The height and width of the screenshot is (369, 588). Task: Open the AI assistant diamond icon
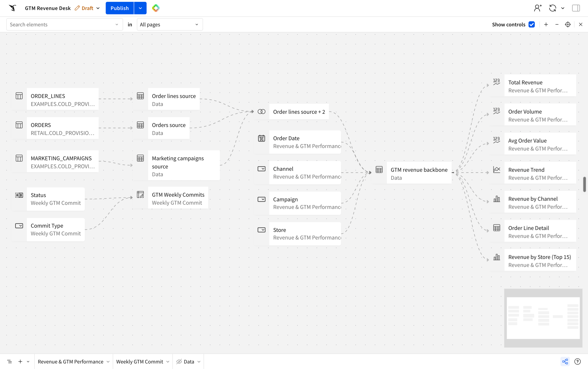click(x=156, y=8)
